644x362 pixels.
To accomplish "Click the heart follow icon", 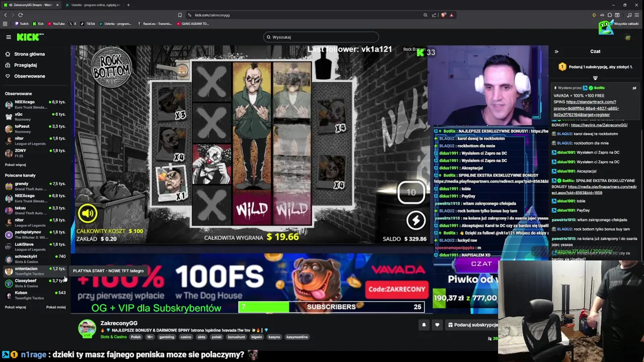I will click(437, 325).
